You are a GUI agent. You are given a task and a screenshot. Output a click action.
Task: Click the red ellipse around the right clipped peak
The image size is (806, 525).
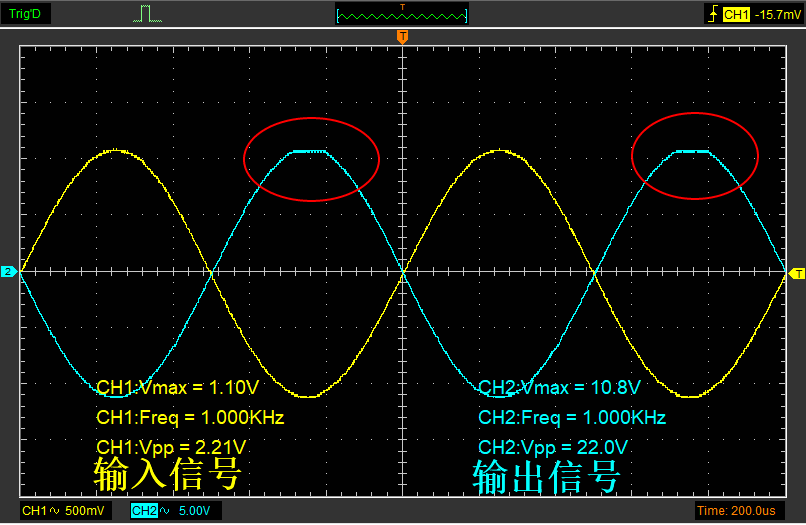[x=695, y=155]
